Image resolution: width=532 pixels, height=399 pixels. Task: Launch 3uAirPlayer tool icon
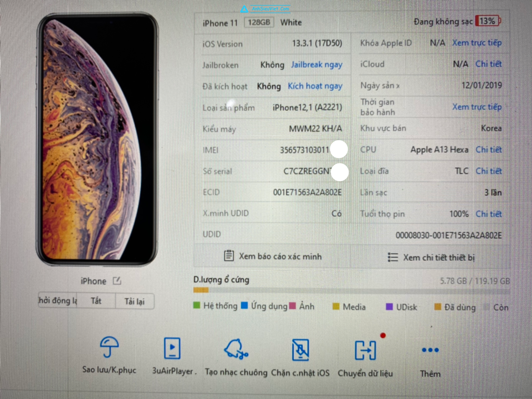tap(172, 348)
